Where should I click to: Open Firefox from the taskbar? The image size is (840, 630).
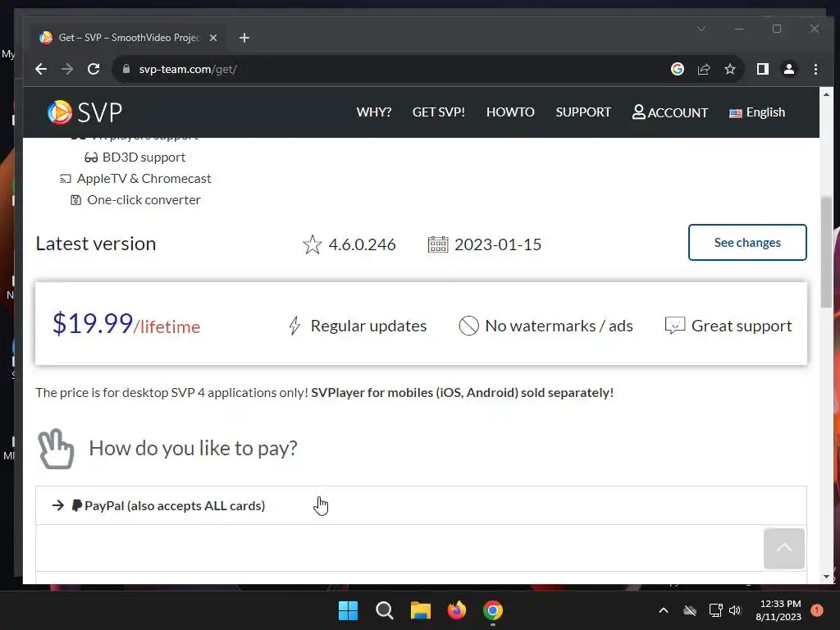click(457, 610)
